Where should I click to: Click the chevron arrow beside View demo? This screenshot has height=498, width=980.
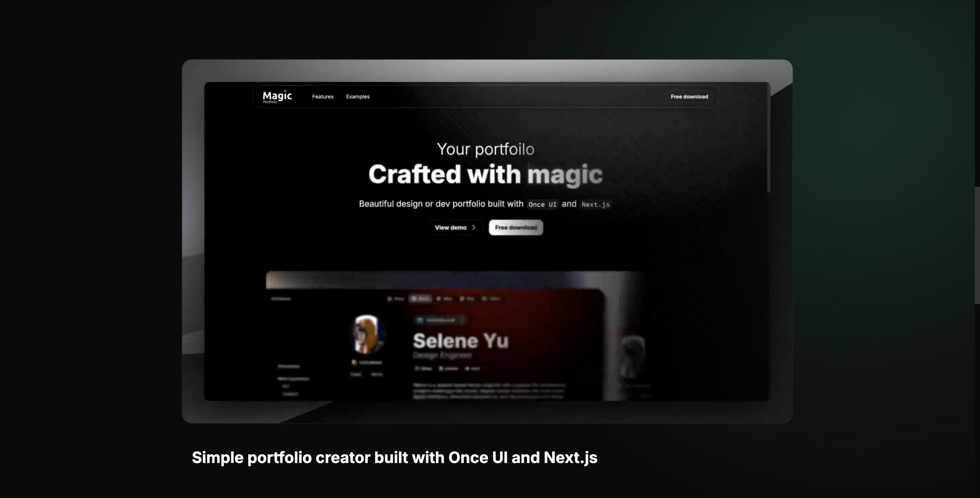pos(474,227)
